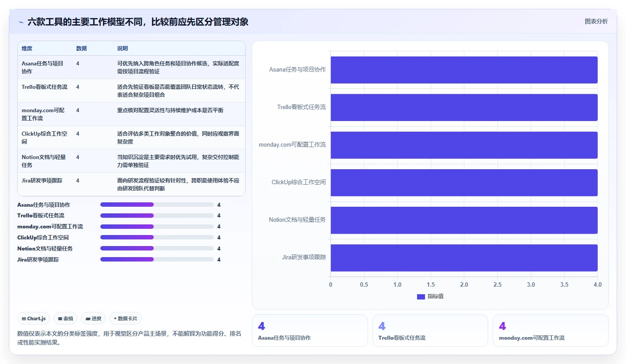Click the description starting 适合评估多类工作对象
This screenshot has width=626, height=364.
click(178, 137)
